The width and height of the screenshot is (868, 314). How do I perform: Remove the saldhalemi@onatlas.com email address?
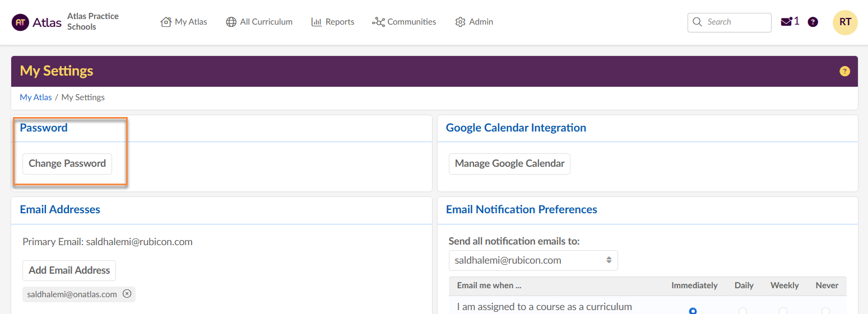pos(127,294)
